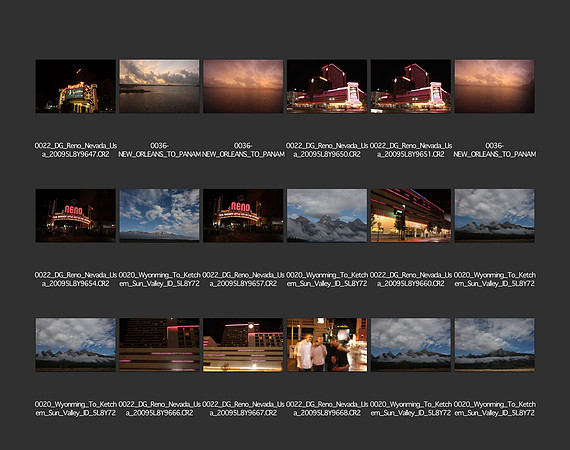Select the hotel with light trails thumbnail 9667
570x450 pixels.
coord(243,345)
